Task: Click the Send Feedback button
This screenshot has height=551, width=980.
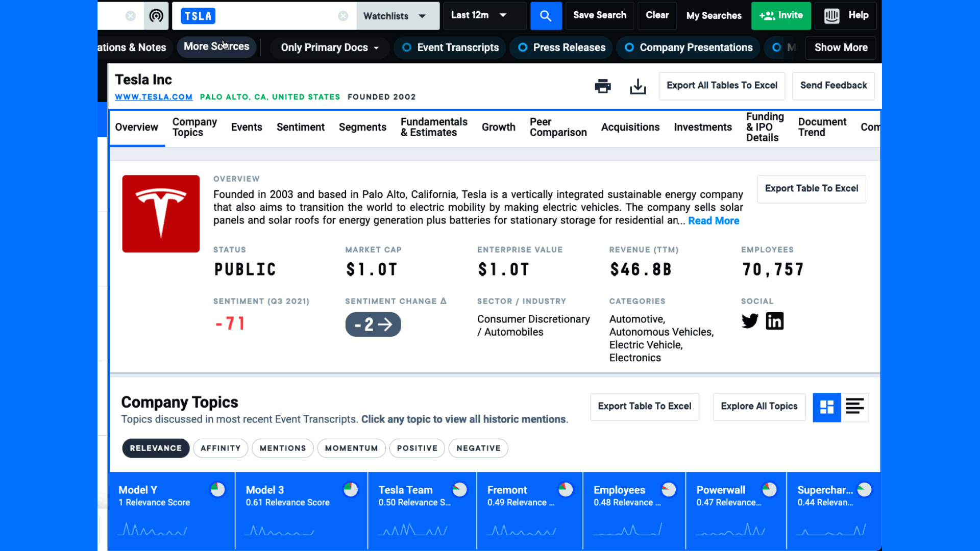Action: click(x=834, y=86)
